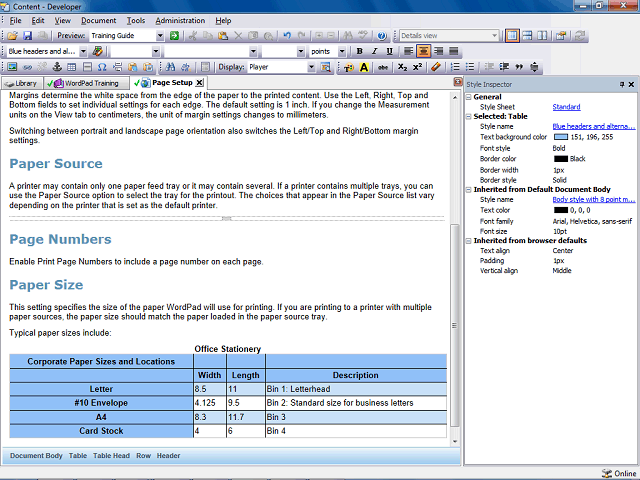Select Document Body in the breadcrumb
The height and width of the screenshot is (480, 640).
click(36, 456)
